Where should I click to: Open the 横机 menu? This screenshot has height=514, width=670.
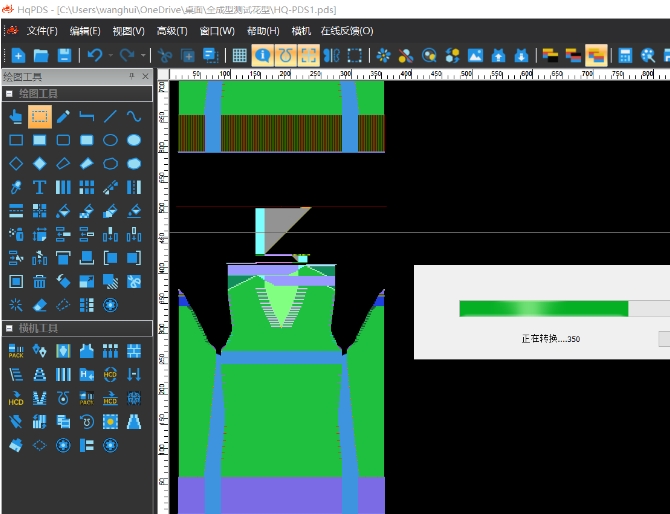click(301, 31)
